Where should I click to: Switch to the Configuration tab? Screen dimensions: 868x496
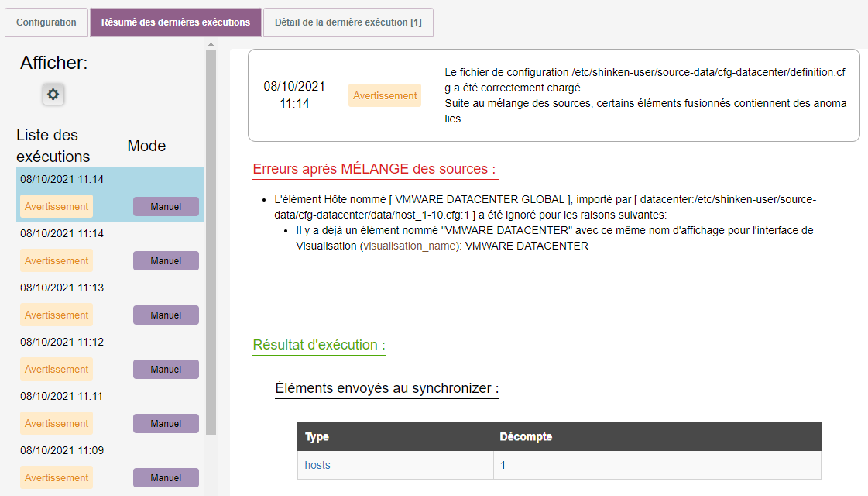[46, 22]
